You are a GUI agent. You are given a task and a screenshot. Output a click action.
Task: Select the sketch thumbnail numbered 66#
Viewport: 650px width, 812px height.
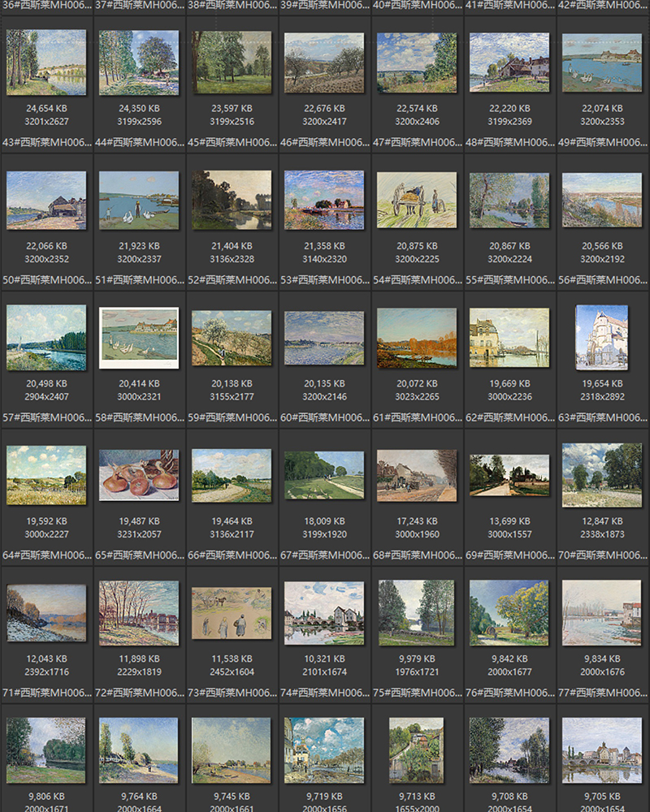(231, 613)
